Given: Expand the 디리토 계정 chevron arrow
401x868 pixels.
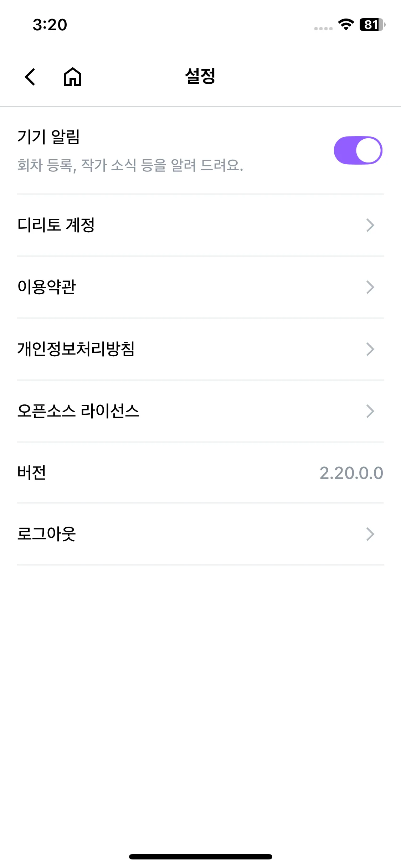Looking at the screenshot, I should click(370, 225).
